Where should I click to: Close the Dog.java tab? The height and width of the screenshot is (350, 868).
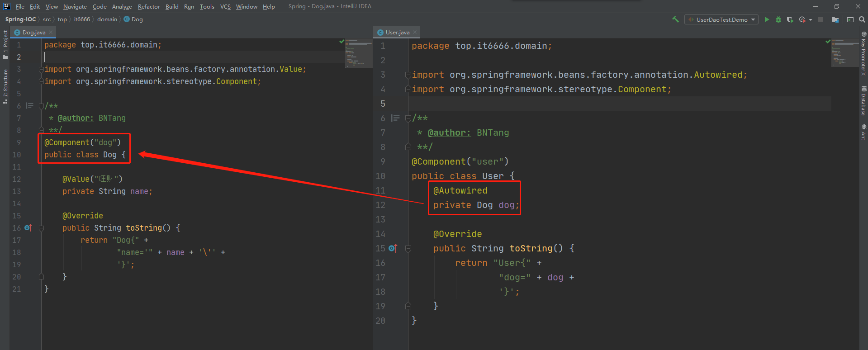51,32
